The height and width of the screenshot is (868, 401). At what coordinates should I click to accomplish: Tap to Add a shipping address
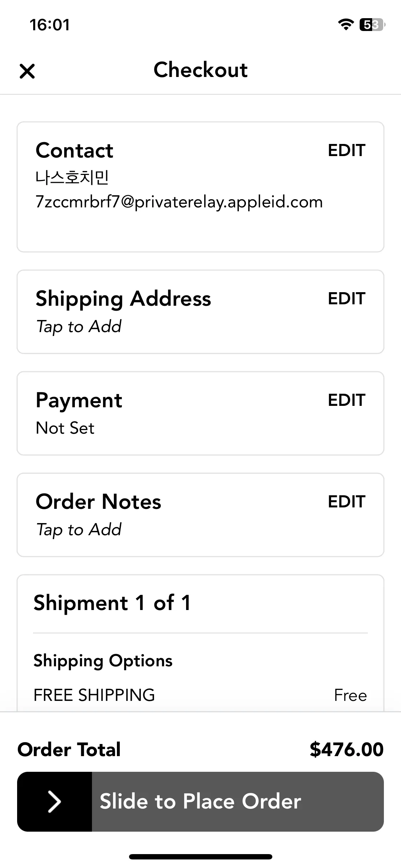point(79,327)
